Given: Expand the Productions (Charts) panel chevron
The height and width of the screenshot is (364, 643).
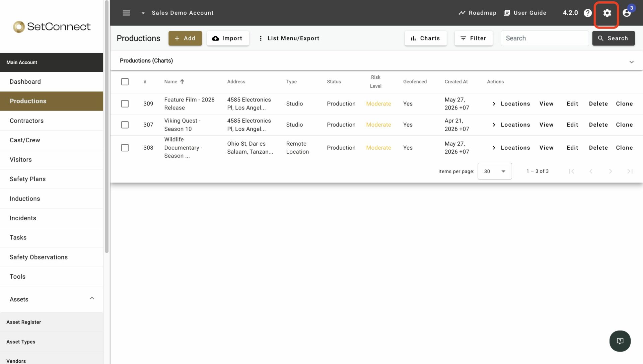Looking at the screenshot, I should click(x=631, y=62).
